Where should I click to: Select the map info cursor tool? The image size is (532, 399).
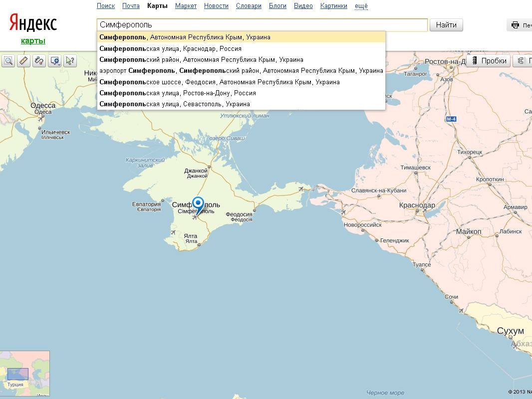point(70,61)
